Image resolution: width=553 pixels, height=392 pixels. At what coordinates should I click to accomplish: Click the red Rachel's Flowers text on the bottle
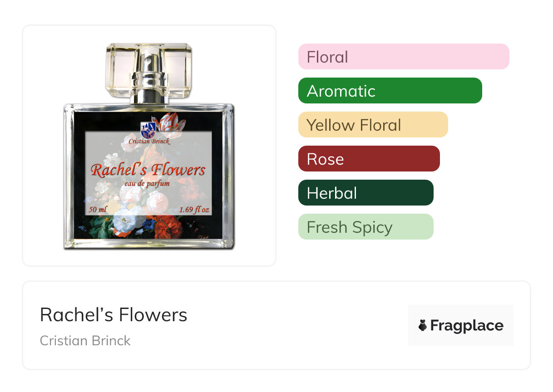pos(148,170)
